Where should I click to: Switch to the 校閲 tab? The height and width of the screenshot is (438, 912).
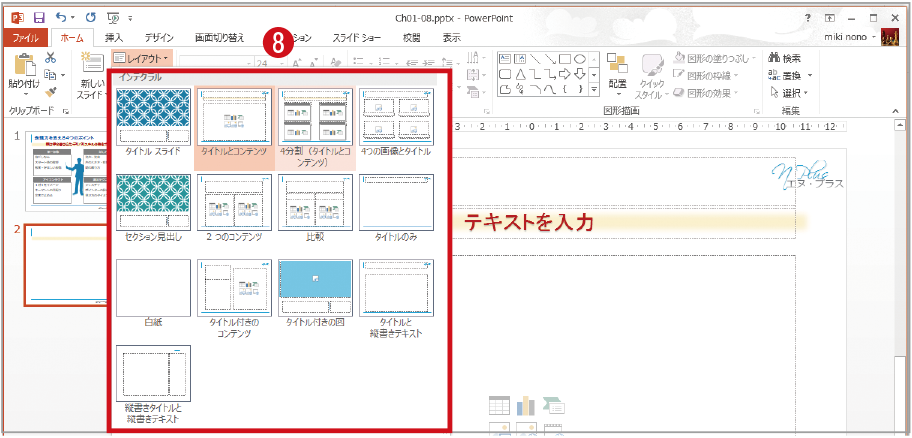pyautogui.click(x=411, y=38)
